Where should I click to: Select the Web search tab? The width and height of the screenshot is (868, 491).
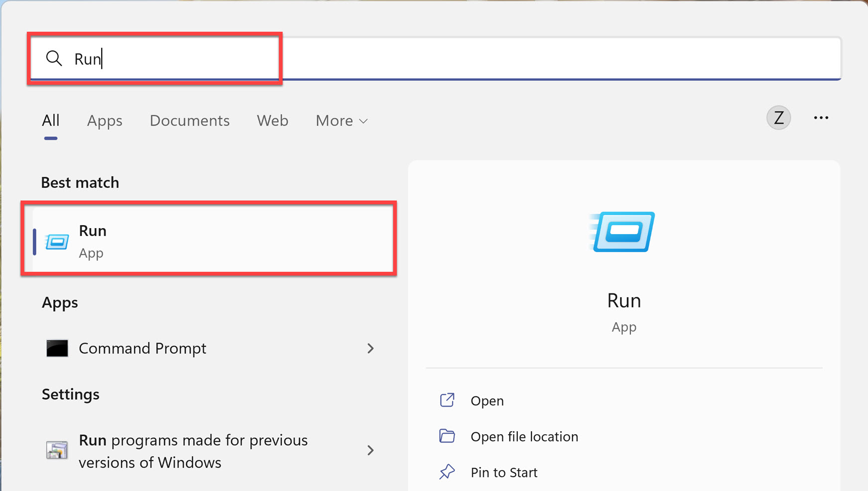point(272,121)
